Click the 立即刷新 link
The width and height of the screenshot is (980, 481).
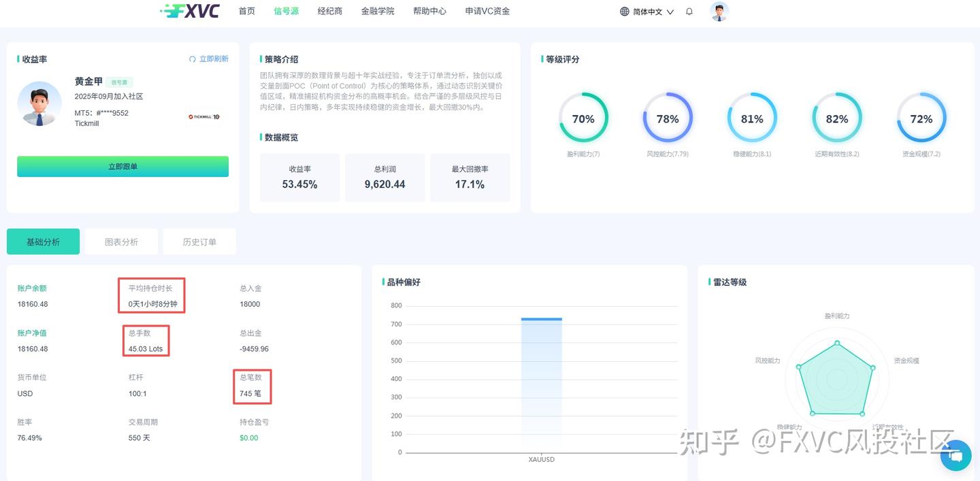[x=214, y=59]
